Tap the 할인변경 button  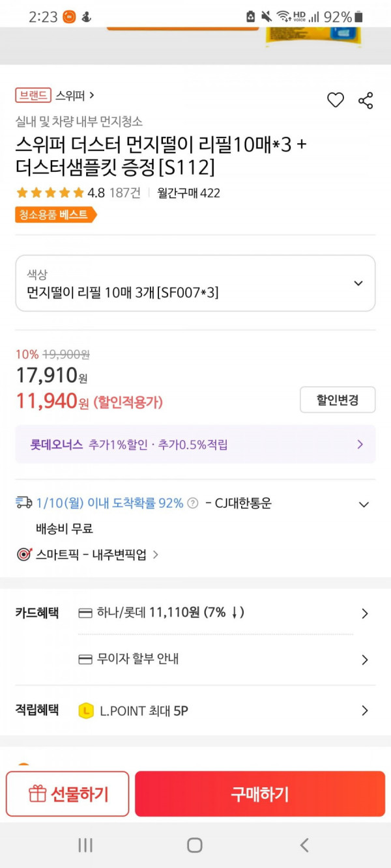coord(338,400)
